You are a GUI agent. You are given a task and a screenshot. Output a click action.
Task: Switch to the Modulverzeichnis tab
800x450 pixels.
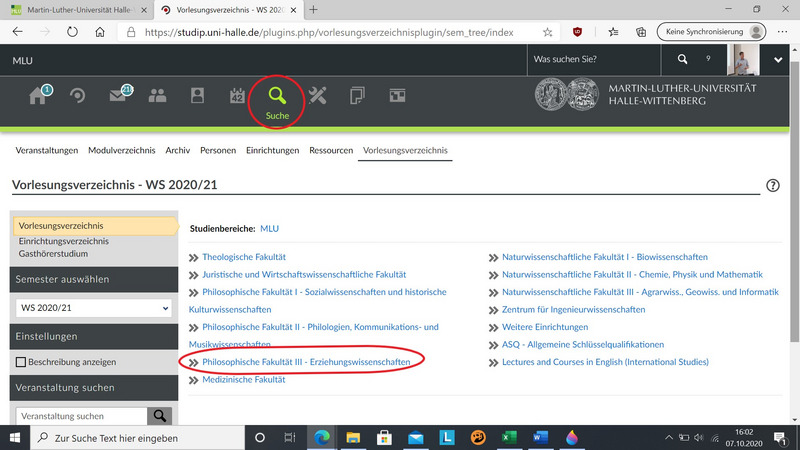tap(121, 150)
